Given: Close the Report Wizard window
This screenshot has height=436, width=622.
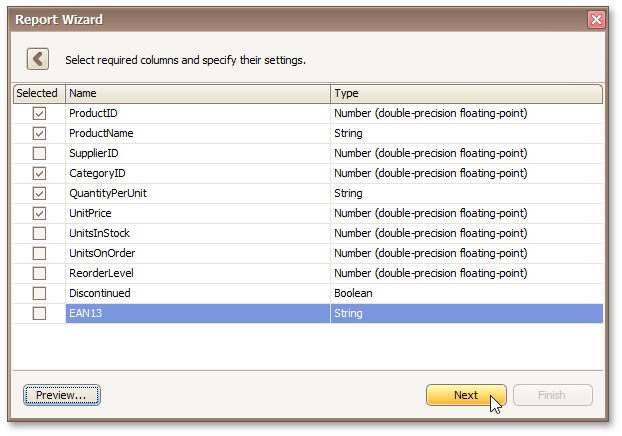Looking at the screenshot, I should 596,19.
